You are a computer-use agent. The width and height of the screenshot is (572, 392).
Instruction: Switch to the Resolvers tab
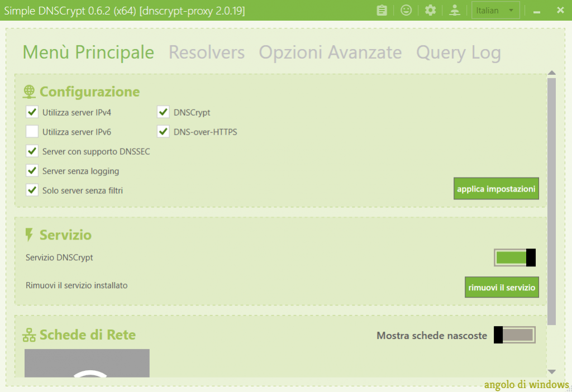207,52
